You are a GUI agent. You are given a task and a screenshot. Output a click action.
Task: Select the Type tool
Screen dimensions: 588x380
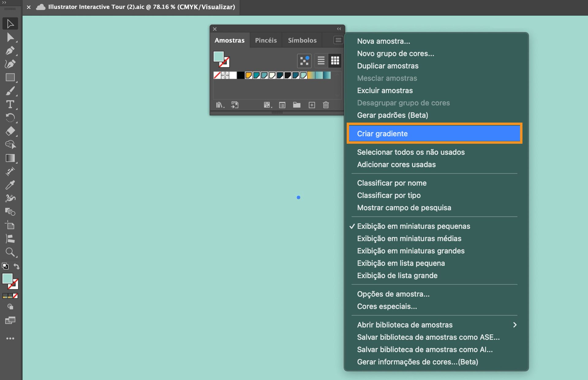10,104
